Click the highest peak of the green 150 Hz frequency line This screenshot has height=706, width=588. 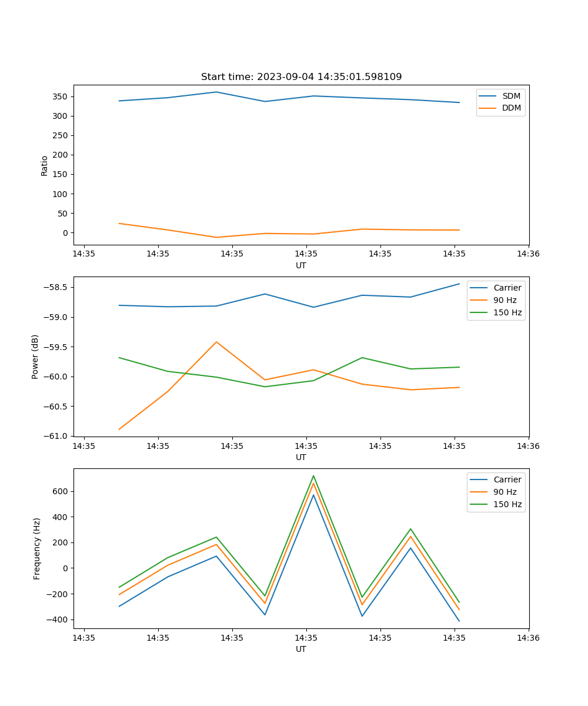point(313,475)
